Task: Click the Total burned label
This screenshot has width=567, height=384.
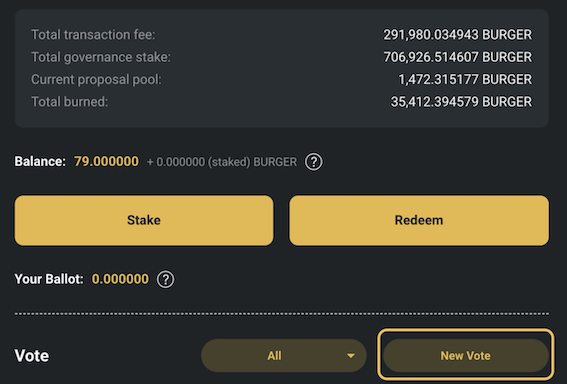Action: point(69,102)
